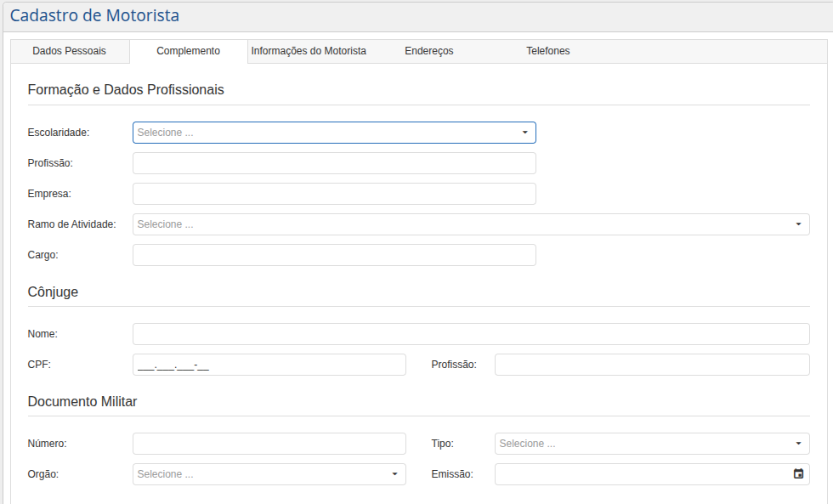
Task: Select the Complemento tab
Action: (188, 51)
